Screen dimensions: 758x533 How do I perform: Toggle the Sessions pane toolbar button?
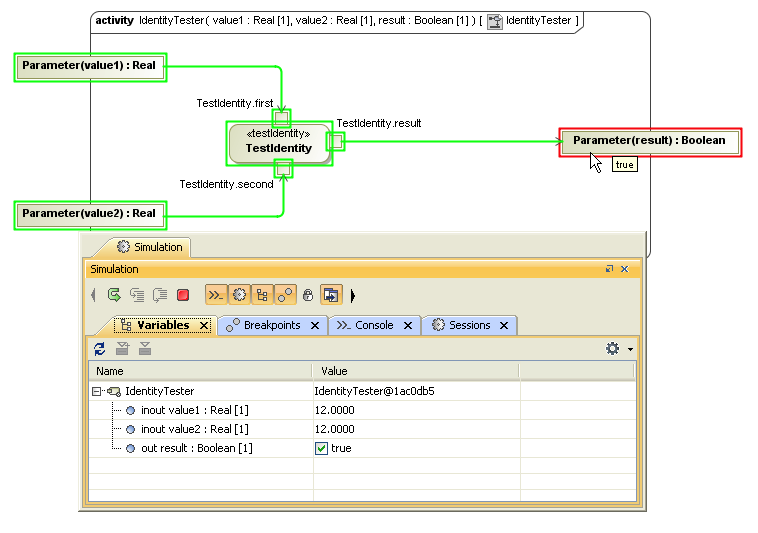(239, 295)
